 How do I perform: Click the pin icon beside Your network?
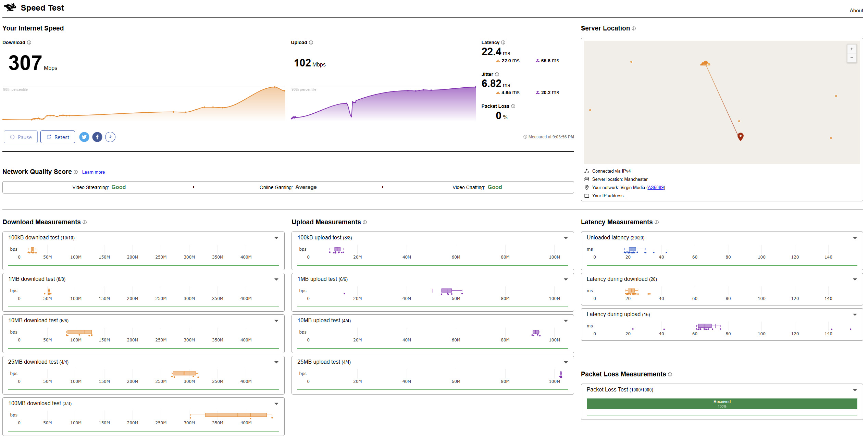(x=587, y=188)
